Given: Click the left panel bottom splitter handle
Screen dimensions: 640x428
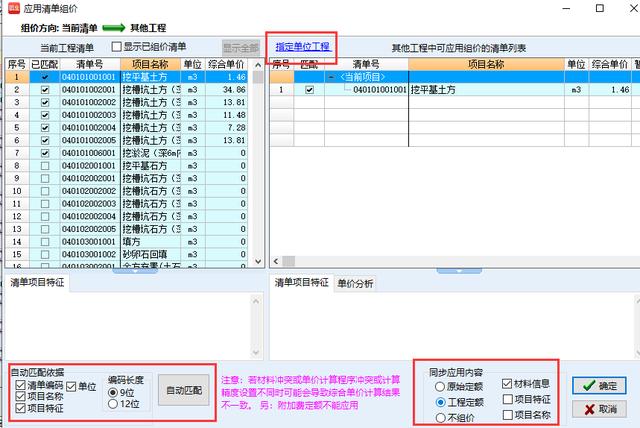Looking at the screenshot, I should pyautogui.click(x=133, y=269).
